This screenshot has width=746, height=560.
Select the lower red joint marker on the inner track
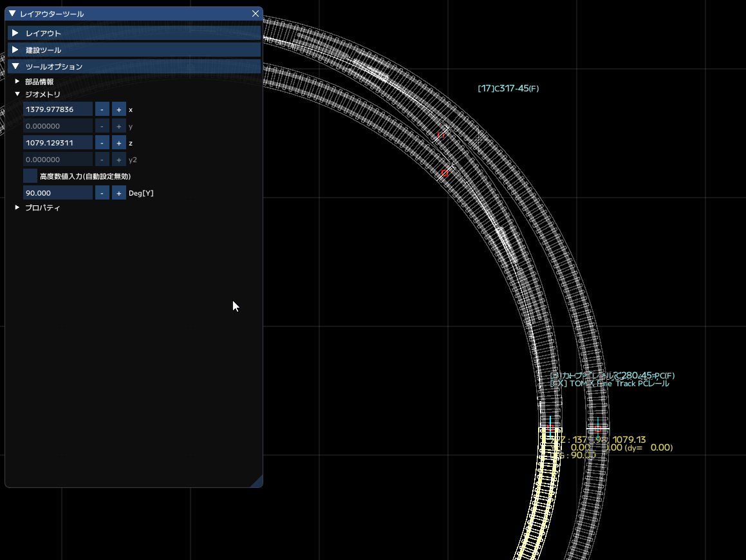(445, 173)
